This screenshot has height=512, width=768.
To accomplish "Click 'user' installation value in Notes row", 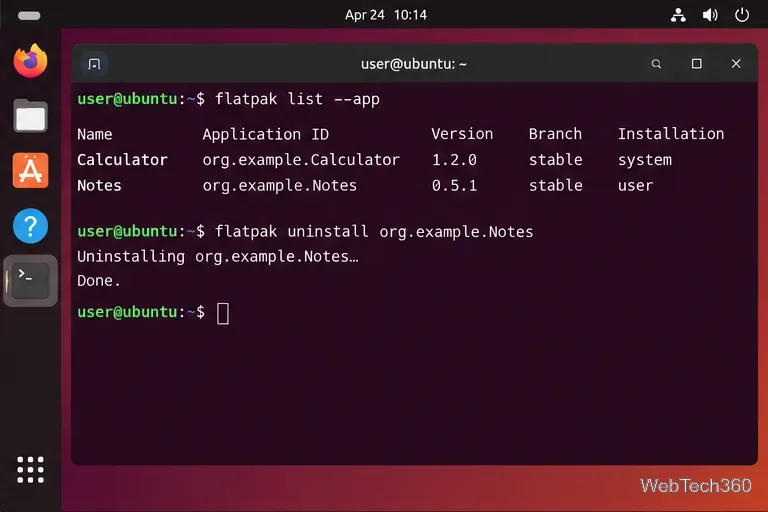I will tap(635, 186).
